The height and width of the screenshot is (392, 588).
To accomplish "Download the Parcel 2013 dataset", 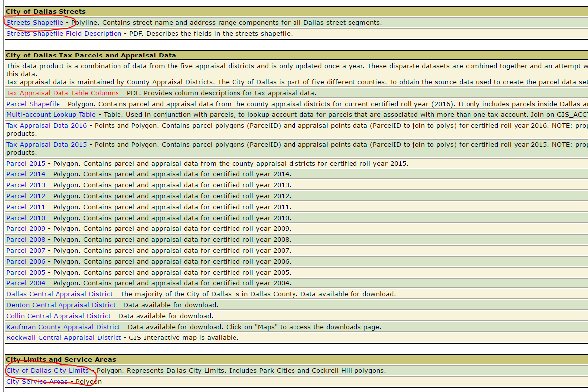I will pos(25,185).
